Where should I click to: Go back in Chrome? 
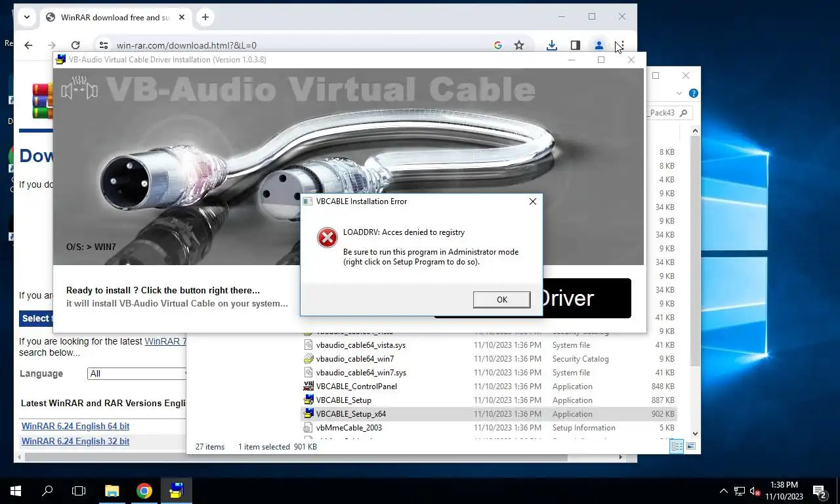28,45
